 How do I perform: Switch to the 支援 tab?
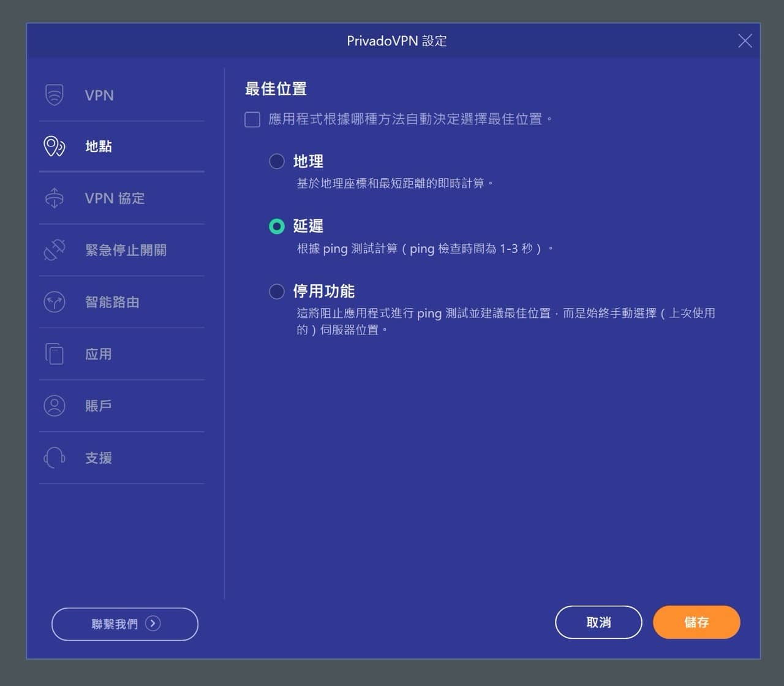122,458
